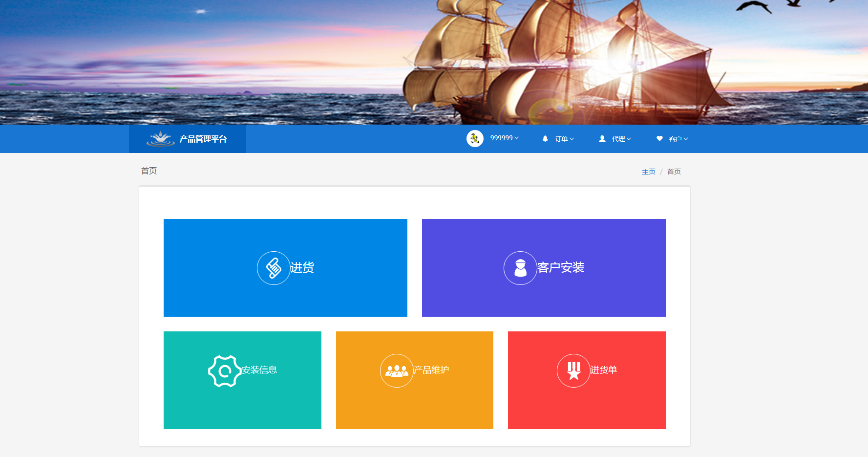The width and height of the screenshot is (868, 457).
Task: Click the heart icon beside 客户
Action: click(659, 139)
